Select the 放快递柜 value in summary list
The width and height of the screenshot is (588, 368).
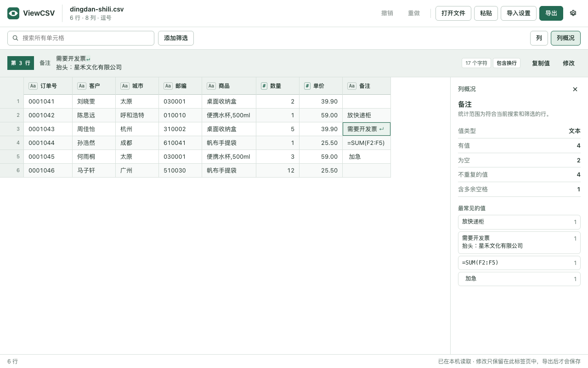pyautogui.click(x=519, y=222)
